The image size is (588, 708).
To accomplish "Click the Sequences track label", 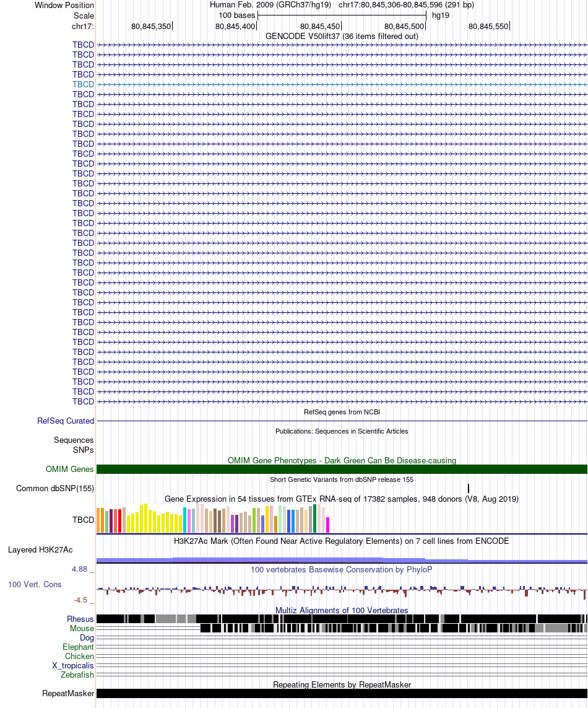I will [74, 440].
